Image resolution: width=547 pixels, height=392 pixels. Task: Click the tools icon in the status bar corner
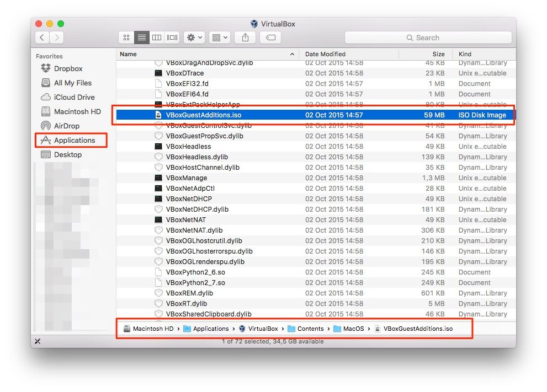38,341
